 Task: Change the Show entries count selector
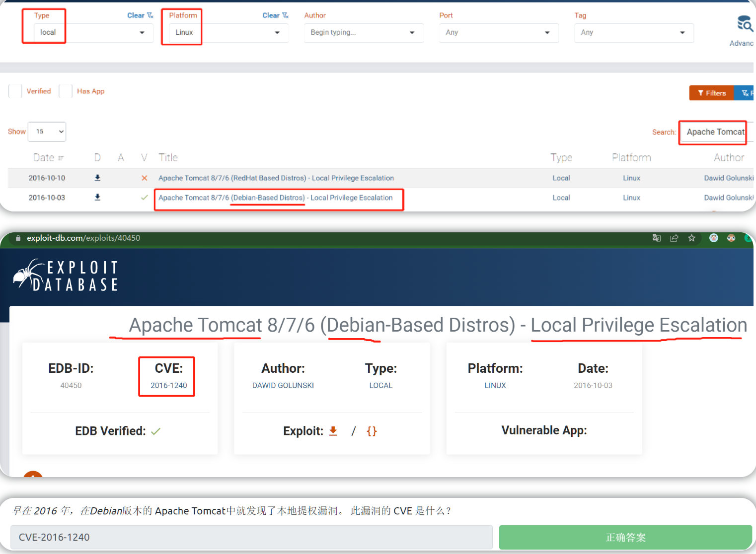[47, 132]
